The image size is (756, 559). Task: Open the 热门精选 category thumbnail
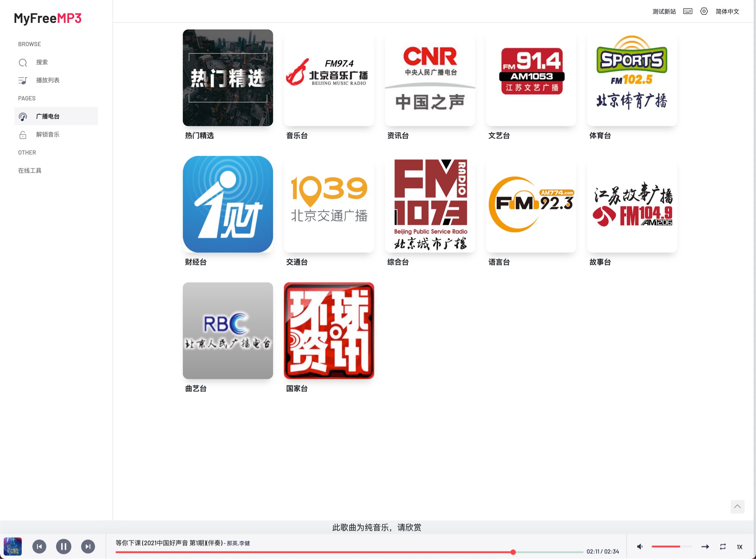point(228,78)
